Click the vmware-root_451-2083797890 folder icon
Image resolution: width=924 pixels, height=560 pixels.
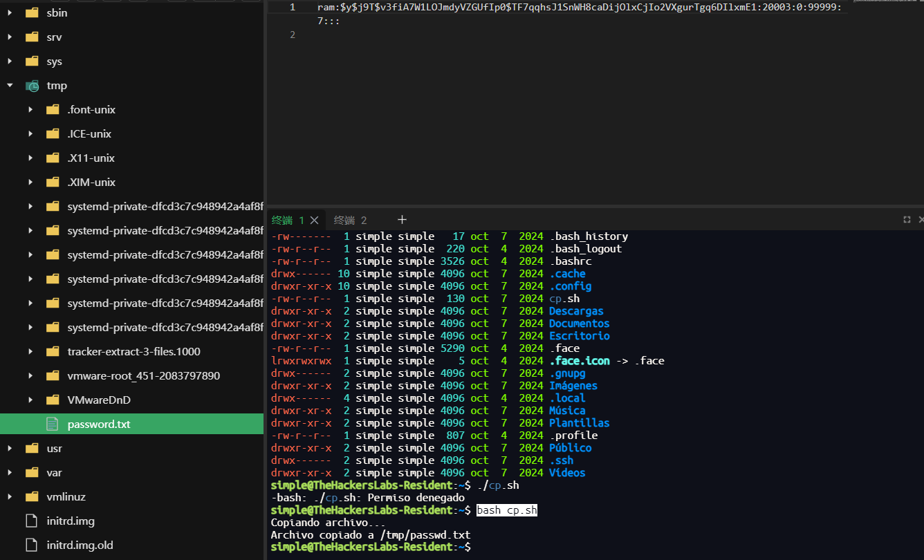point(53,376)
